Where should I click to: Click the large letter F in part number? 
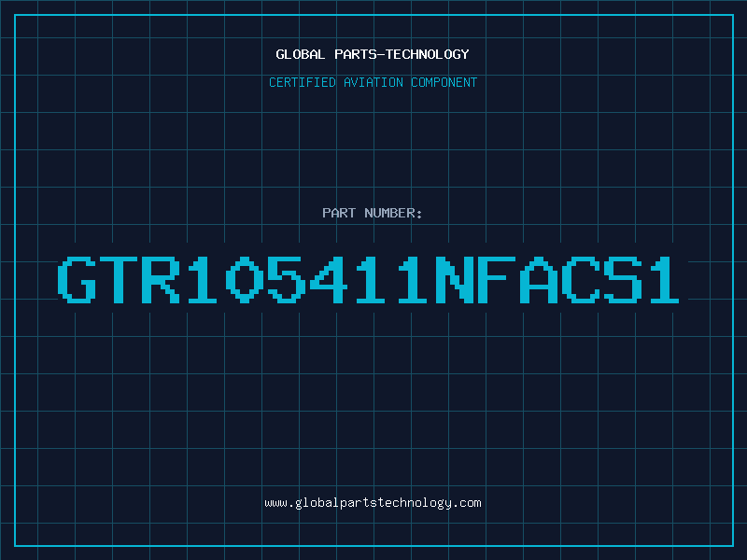click(x=497, y=279)
